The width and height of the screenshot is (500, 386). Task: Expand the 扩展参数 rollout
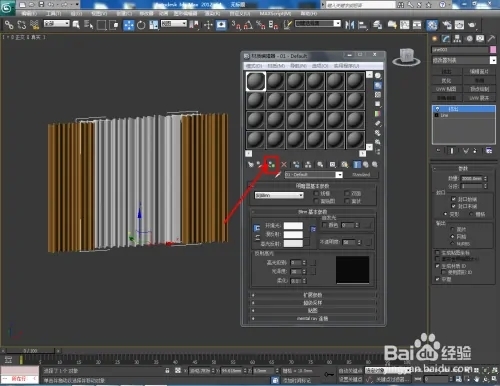[313, 295]
